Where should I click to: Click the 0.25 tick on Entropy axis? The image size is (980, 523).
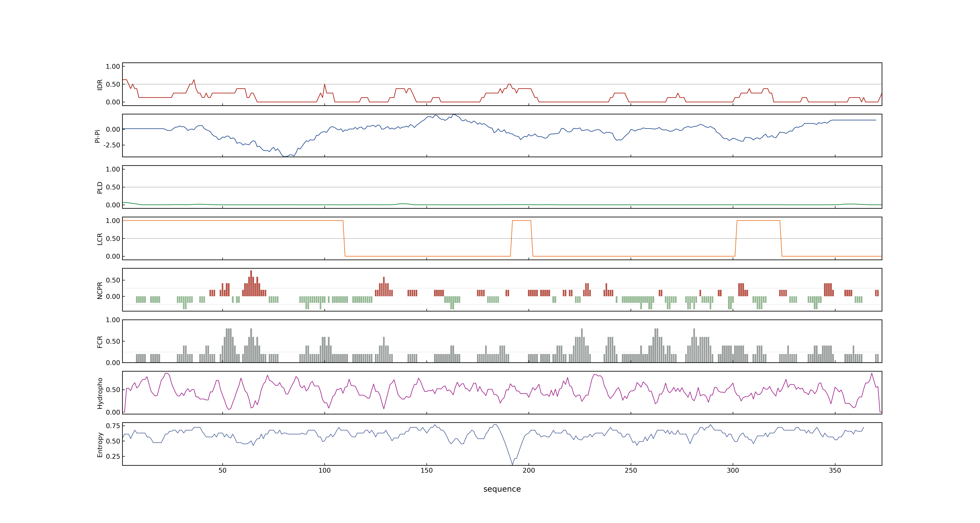point(113,456)
